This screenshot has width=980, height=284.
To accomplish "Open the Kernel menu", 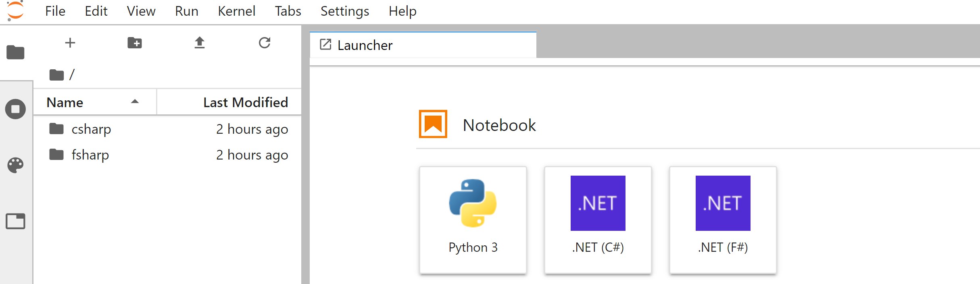I will tap(237, 11).
